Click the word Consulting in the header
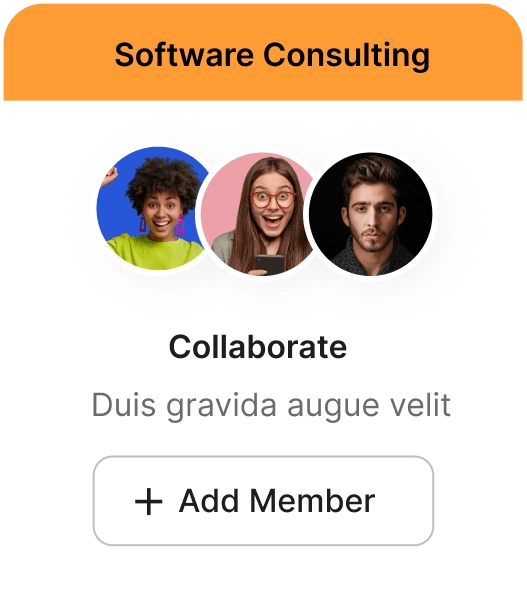The width and height of the screenshot is (527, 608). tap(347, 57)
